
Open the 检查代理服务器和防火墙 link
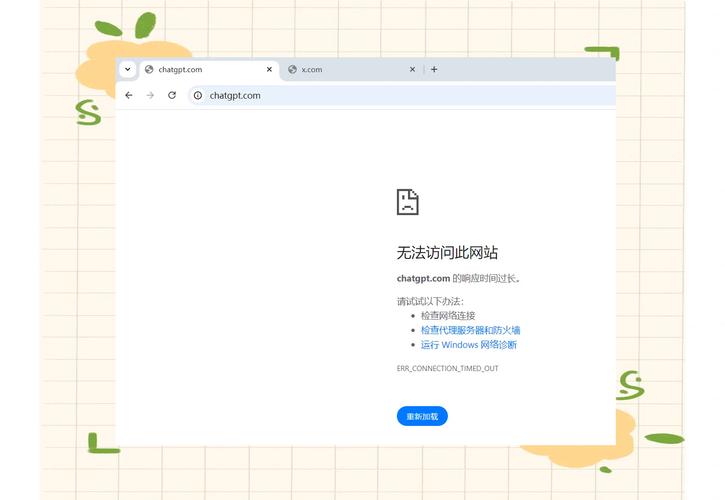click(x=470, y=330)
